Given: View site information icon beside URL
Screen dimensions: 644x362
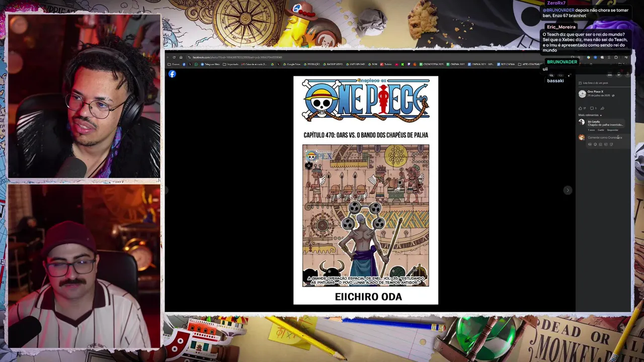Looking at the screenshot, I should [189, 57].
